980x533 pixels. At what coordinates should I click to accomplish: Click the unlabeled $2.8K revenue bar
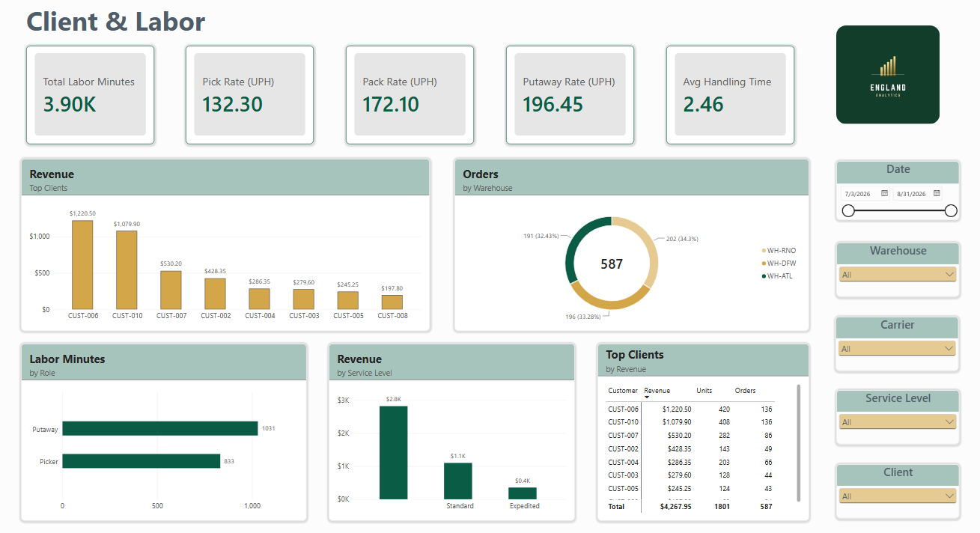point(394,452)
